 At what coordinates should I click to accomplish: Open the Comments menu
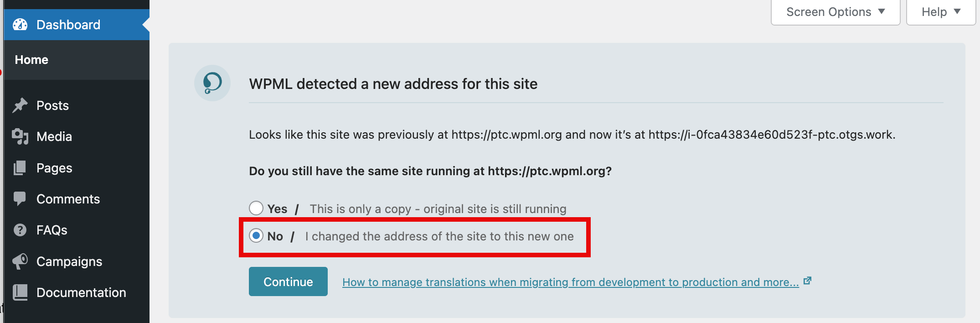[x=77, y=199]
